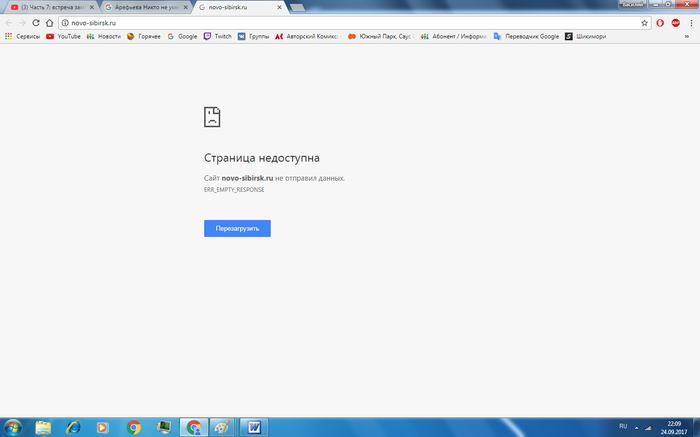
Task: Open the Opera extension icon in toolbar
Action: [661, 22]
